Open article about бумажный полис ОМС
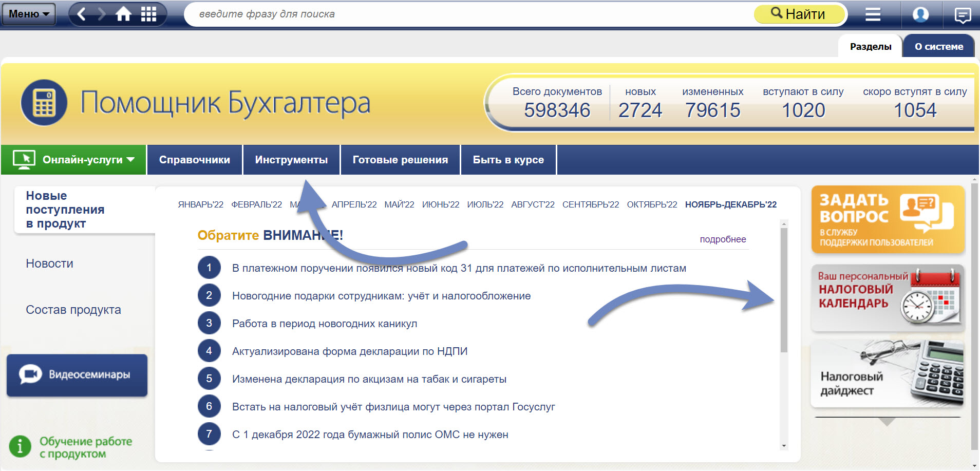Image resolution: width=980 pixels, height=471 pixels. click(x=370, y=435)
